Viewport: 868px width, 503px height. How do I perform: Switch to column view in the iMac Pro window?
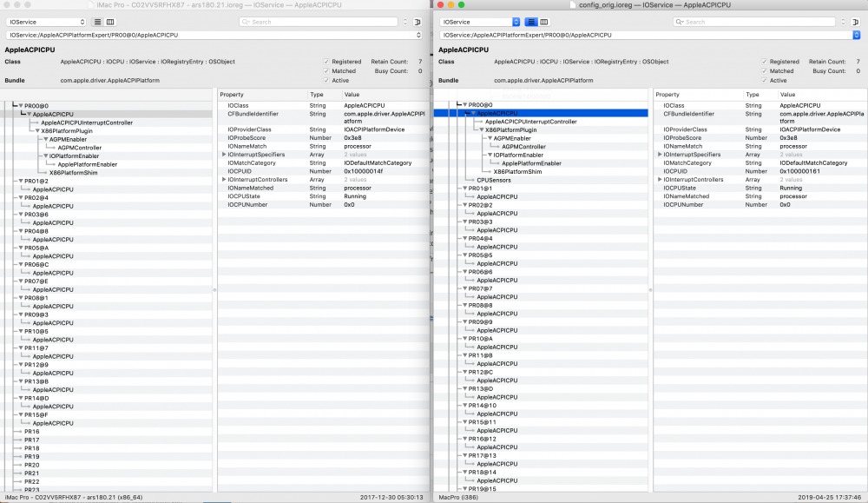(110, 23)
